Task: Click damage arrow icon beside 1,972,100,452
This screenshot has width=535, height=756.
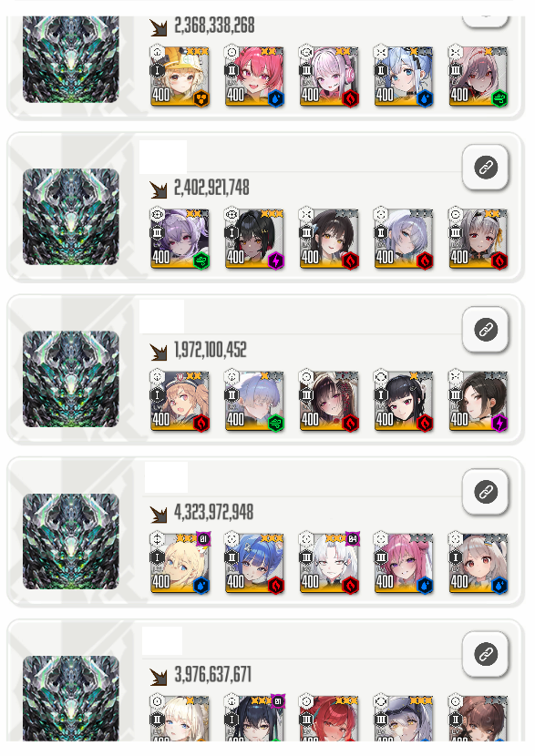Action: click(x=158, y=352)
